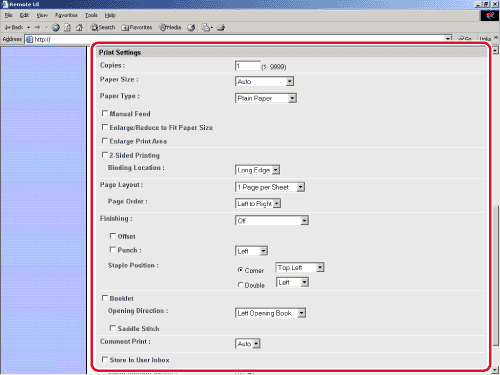The width and height of the screenshot is (500, 375).
Task: Click the Remote UI title bar icon
Action: [x=5, y=4]
